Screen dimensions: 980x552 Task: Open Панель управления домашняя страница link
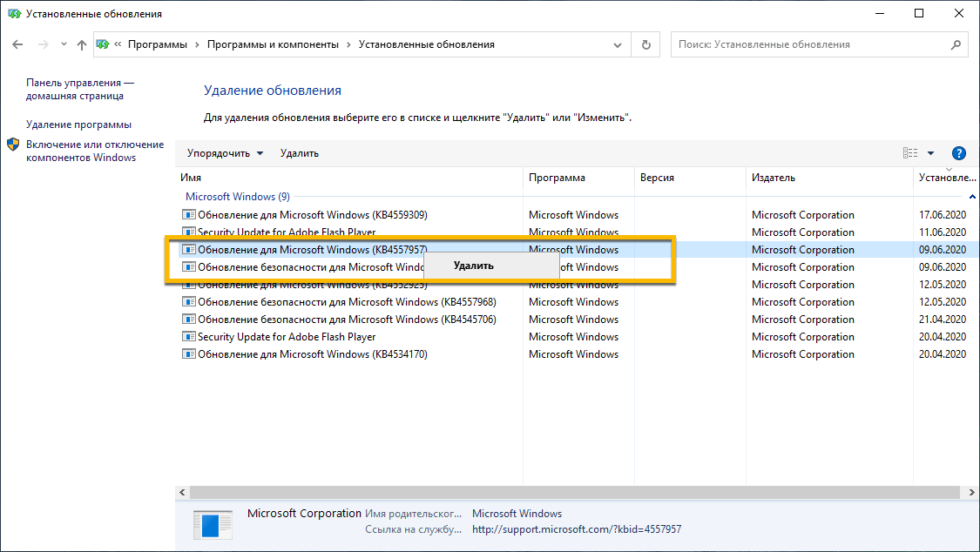click(x=80, y=90)
